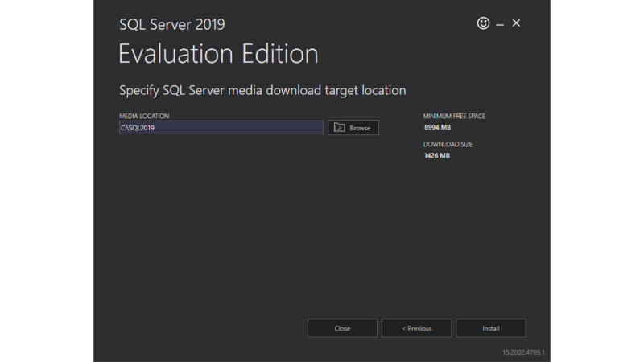Start setup with the Install button
Screen dimensions: 644x362
click(x=491, y=328)
